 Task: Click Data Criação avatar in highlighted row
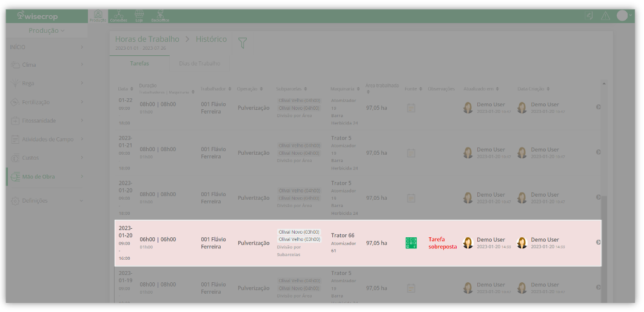click(x=522, y=243)
